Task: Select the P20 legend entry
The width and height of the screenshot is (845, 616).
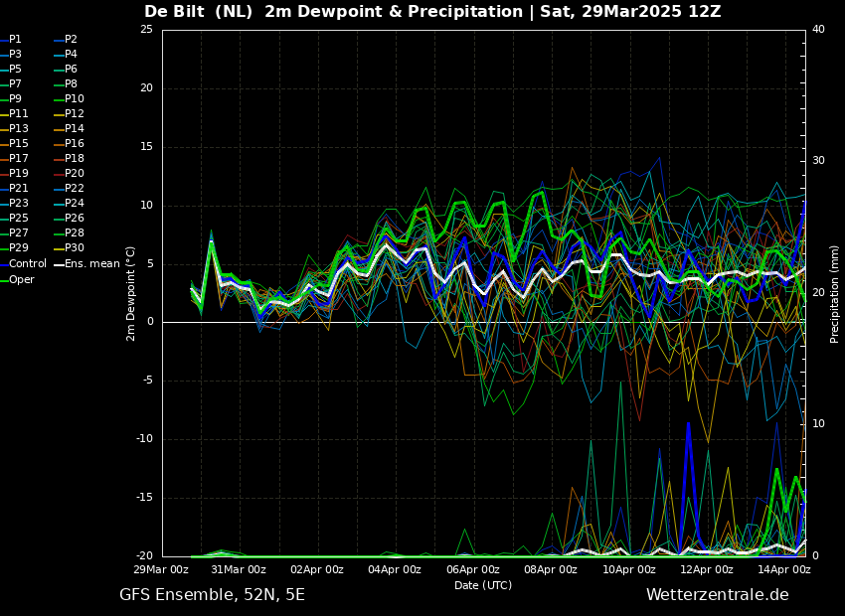Action: coord(70,174)
